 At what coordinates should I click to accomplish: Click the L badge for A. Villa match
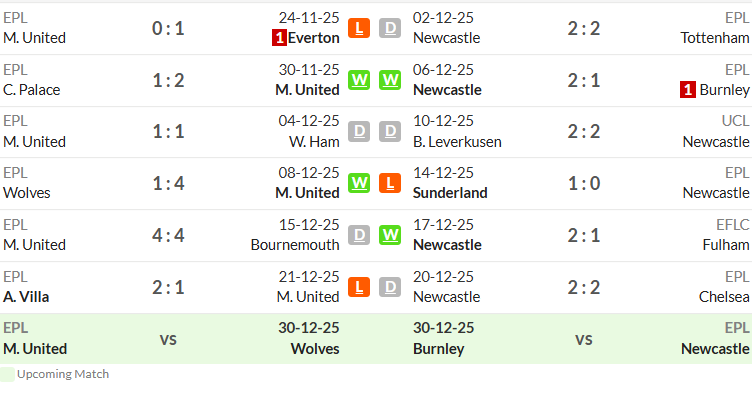pos(359,287)
